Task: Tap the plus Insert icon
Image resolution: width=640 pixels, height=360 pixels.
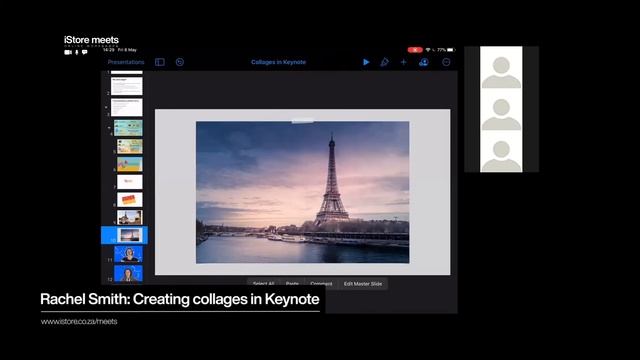Action: pos(404,62)
